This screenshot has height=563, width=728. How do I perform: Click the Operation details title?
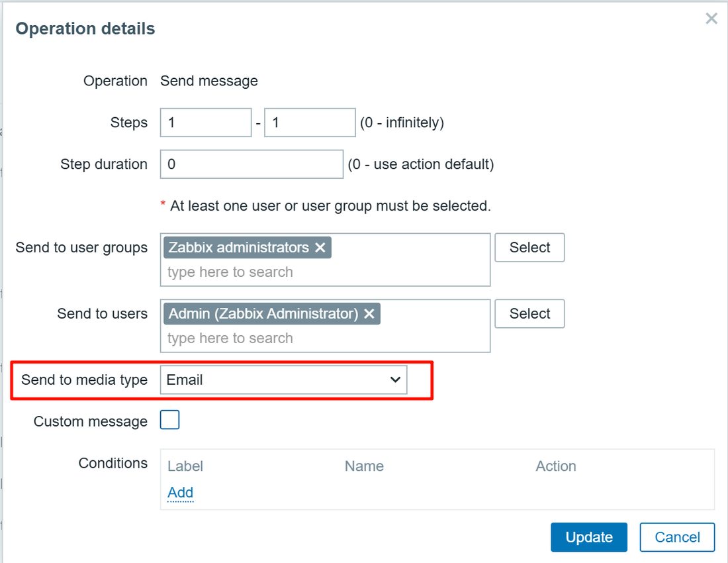(x=85, y=28)
